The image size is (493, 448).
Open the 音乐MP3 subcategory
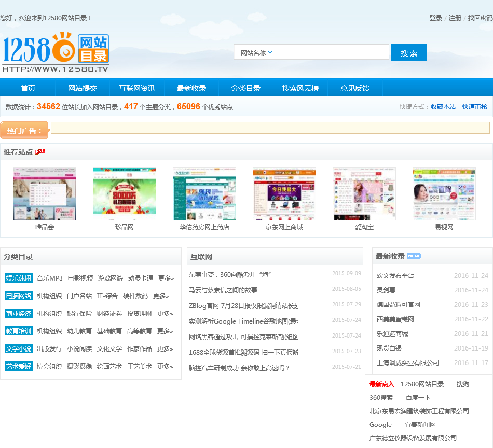(x=50, y=278)
